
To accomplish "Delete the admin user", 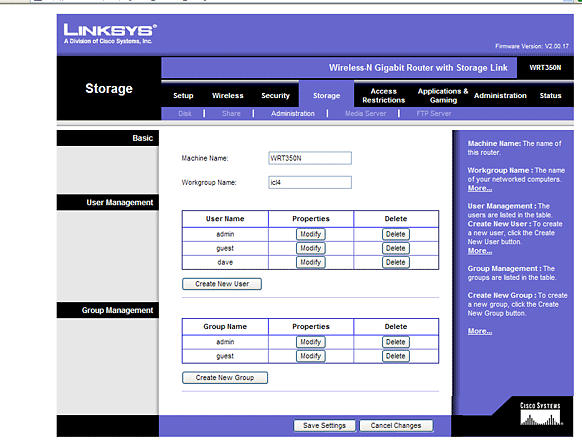I will tap(396, 234).
